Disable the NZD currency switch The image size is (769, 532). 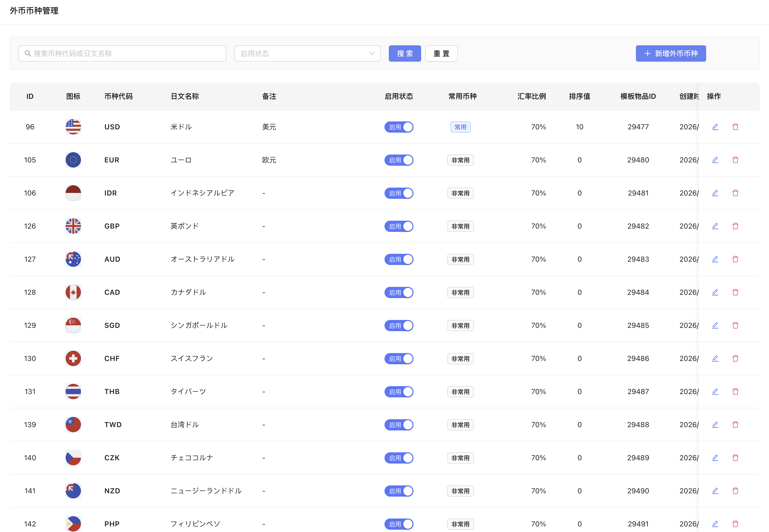[398, 491]
